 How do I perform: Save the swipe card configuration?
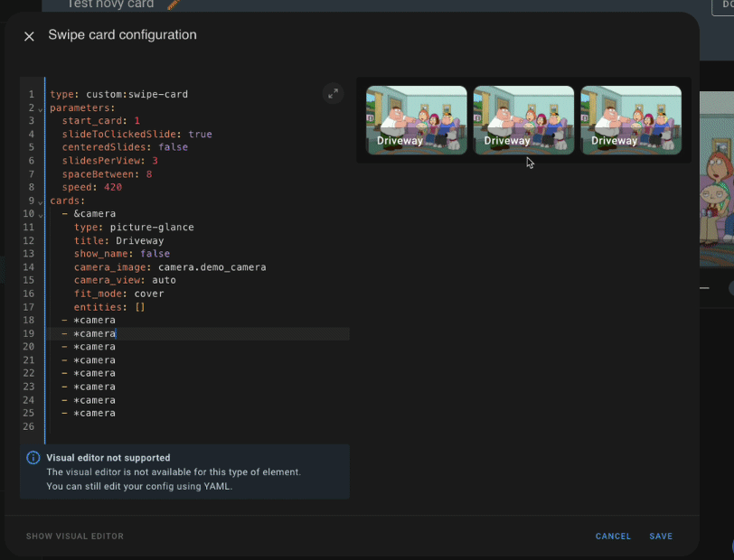coord(661,537)
